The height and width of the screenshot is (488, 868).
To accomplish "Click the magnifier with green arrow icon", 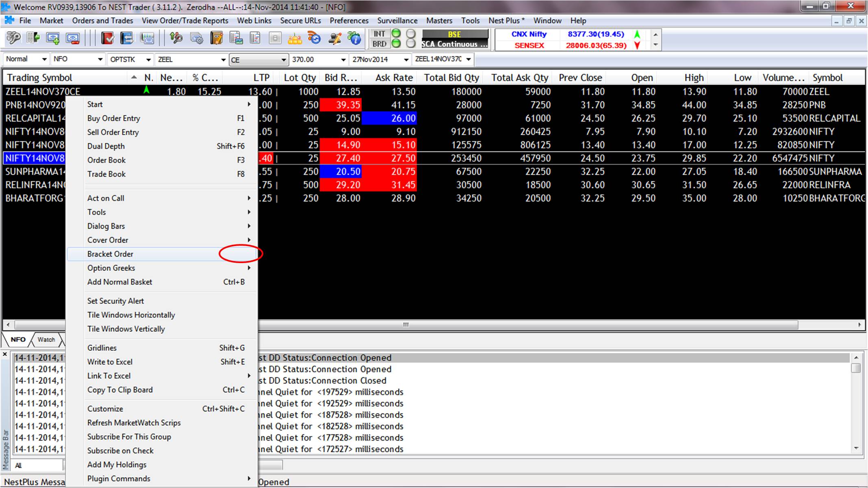I will tap(176, 39).
